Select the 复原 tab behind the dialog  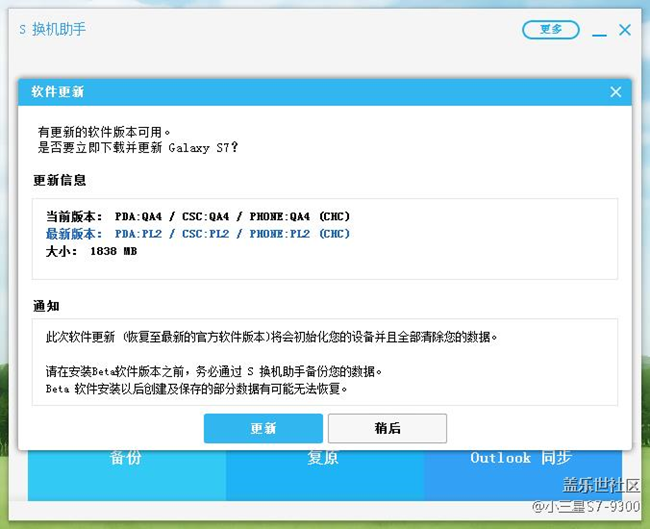coord(325,475)
